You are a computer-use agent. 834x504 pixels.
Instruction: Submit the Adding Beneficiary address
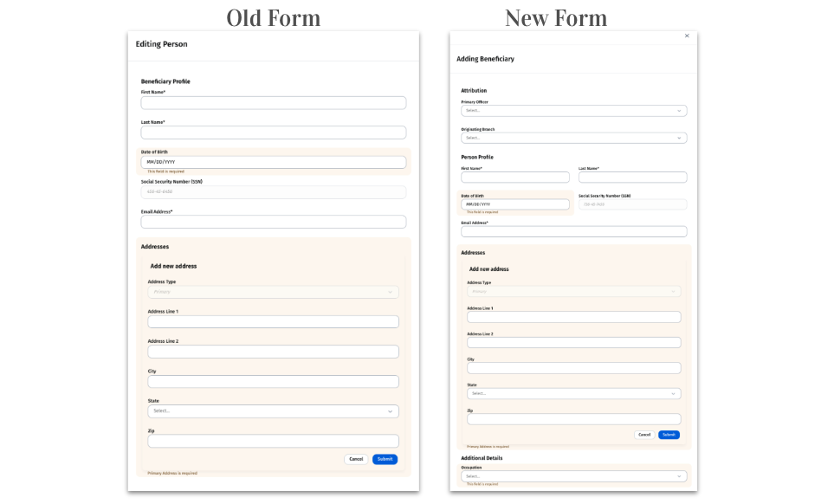pyautogui.click(x=669, y=435)
